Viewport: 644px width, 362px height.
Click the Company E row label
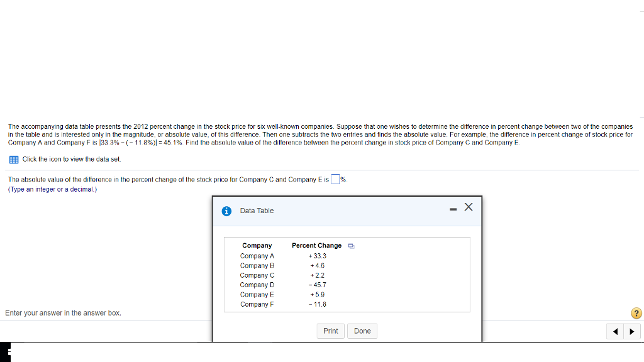point(257,295)
